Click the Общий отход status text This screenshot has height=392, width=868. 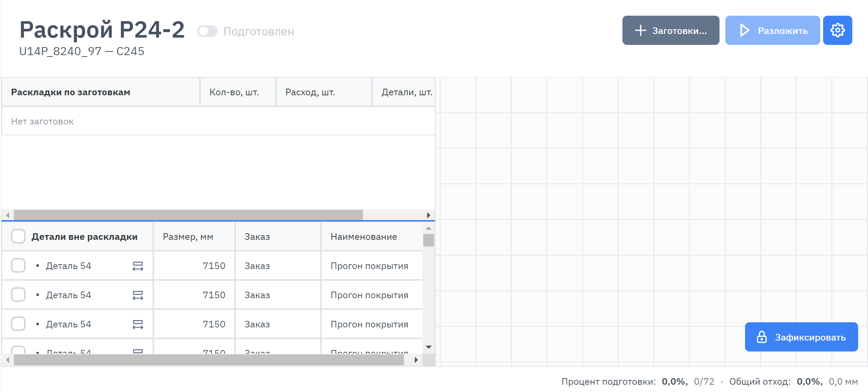click(760, 381)
